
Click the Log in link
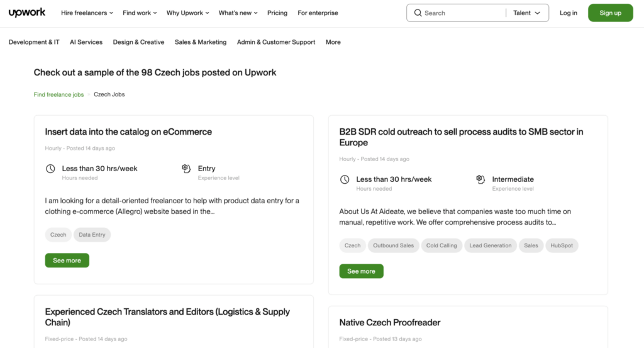(568, 13)
